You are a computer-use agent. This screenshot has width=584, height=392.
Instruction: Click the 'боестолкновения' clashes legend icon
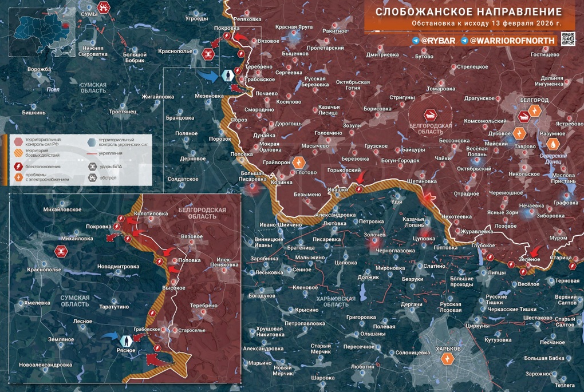click(x=18, y=166)
